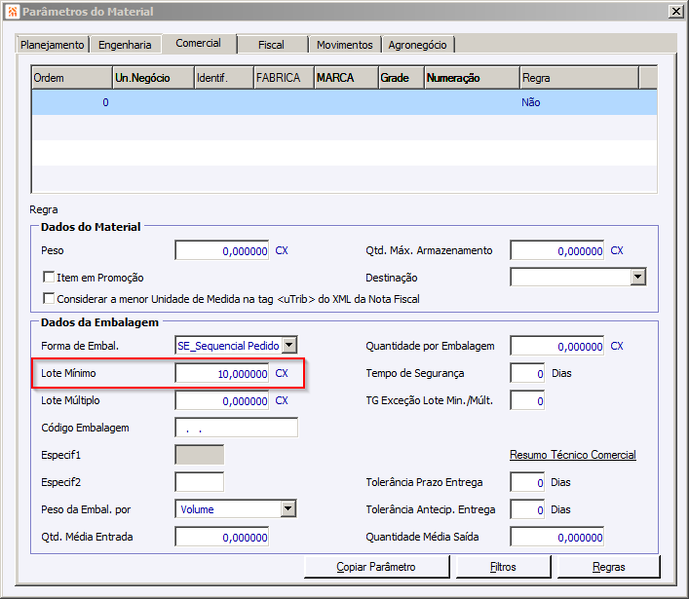The width and height of the screenshot is (689, 599).
Task: Select the grid row with Ordem 0
Action: (344, 102)
